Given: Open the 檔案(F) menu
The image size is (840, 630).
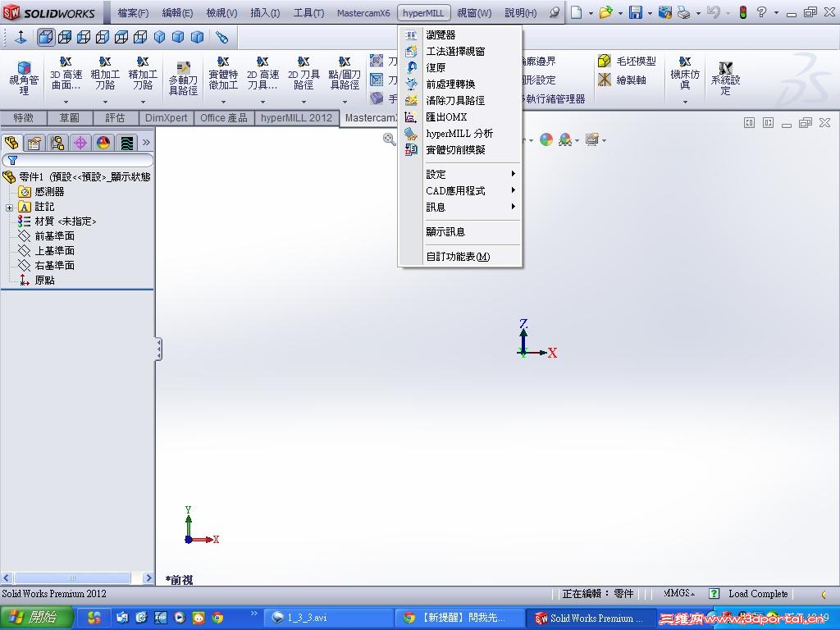Looking at the screenshot, I should pyautogui.click(x=133, y=13).
